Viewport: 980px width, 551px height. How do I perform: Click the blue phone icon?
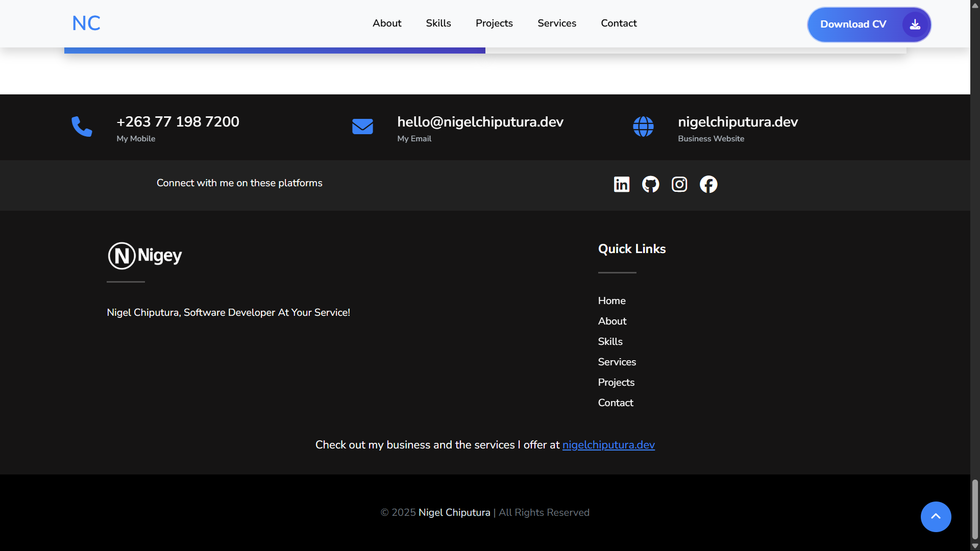coord(82,127)
